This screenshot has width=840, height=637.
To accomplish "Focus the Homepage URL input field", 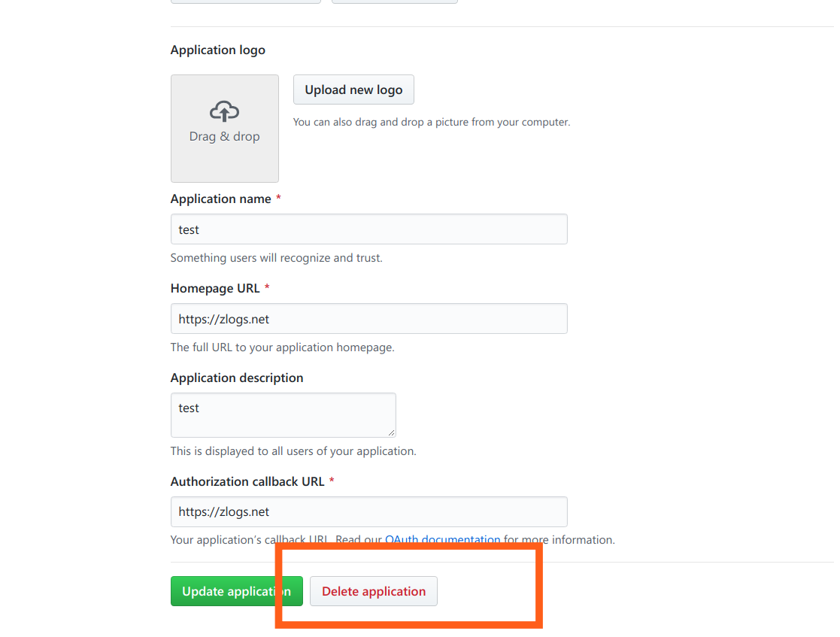I will point(368,319).
